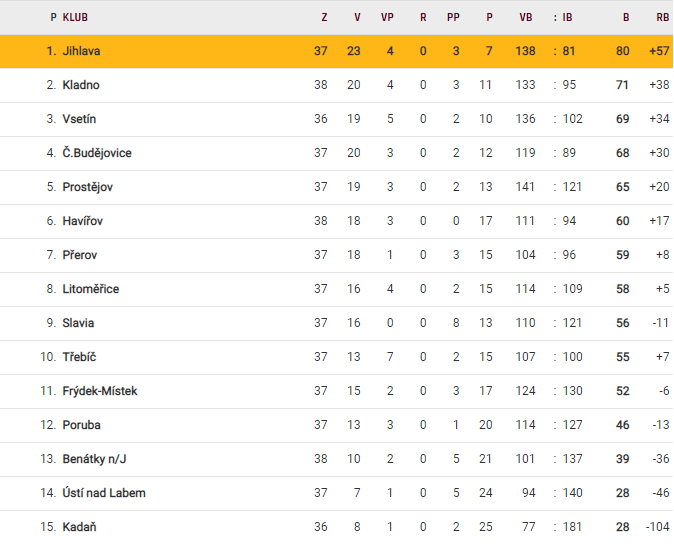Click the KLUB column header

click(x=74, y=17)
